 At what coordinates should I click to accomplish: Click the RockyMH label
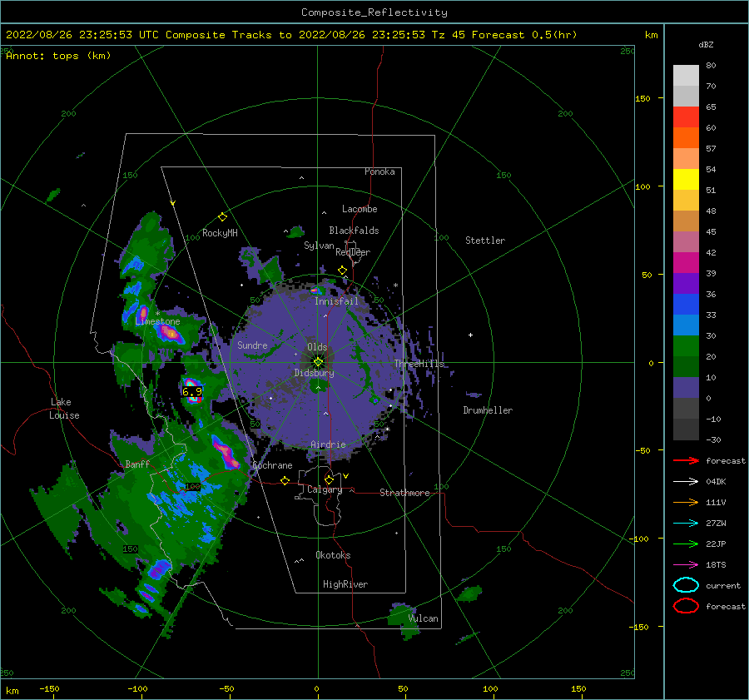click(x=220, y=233)
